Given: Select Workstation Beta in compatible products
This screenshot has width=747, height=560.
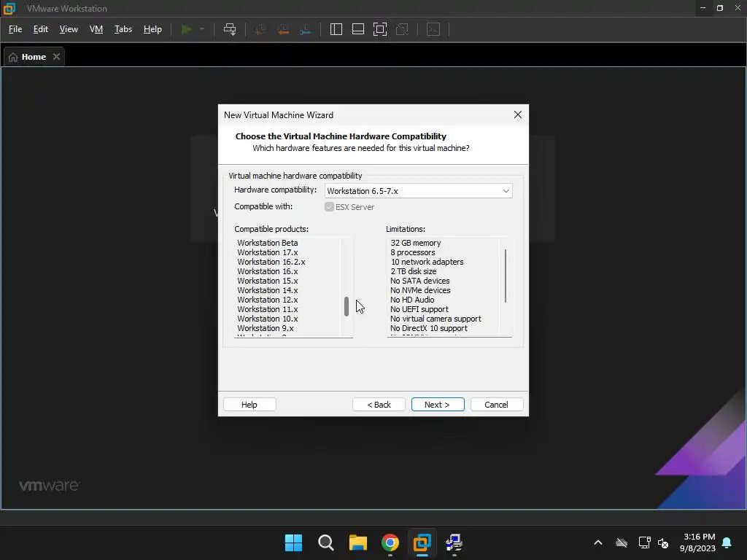Looking at the screenshot, I should (x=267, y=243).
